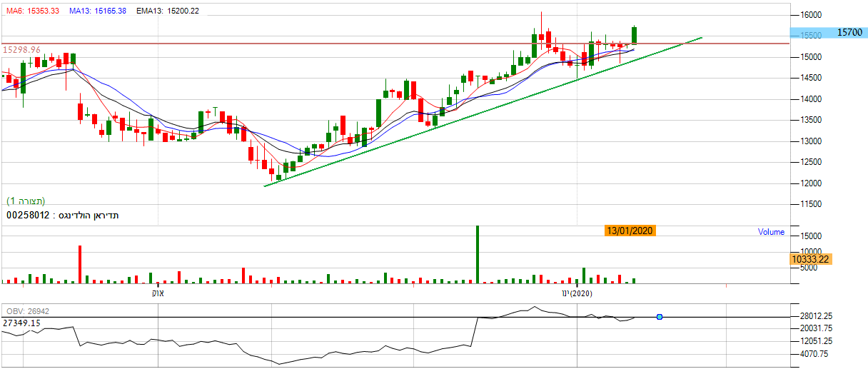Click the blue MA13 indicator label
868x374 pixels.
click(96, 11)
